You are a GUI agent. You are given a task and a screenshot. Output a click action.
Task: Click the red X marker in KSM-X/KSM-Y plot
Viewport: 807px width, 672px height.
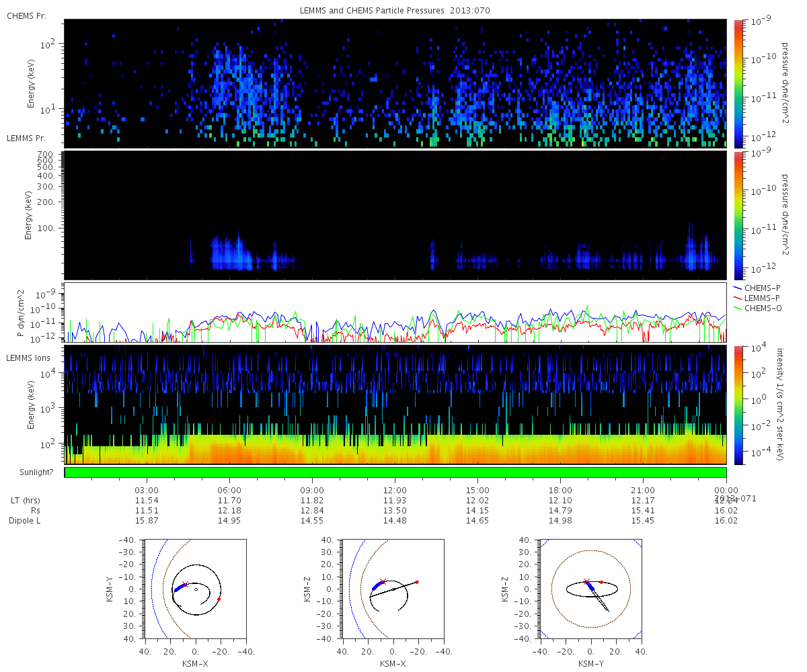click(x=185, y=585)
